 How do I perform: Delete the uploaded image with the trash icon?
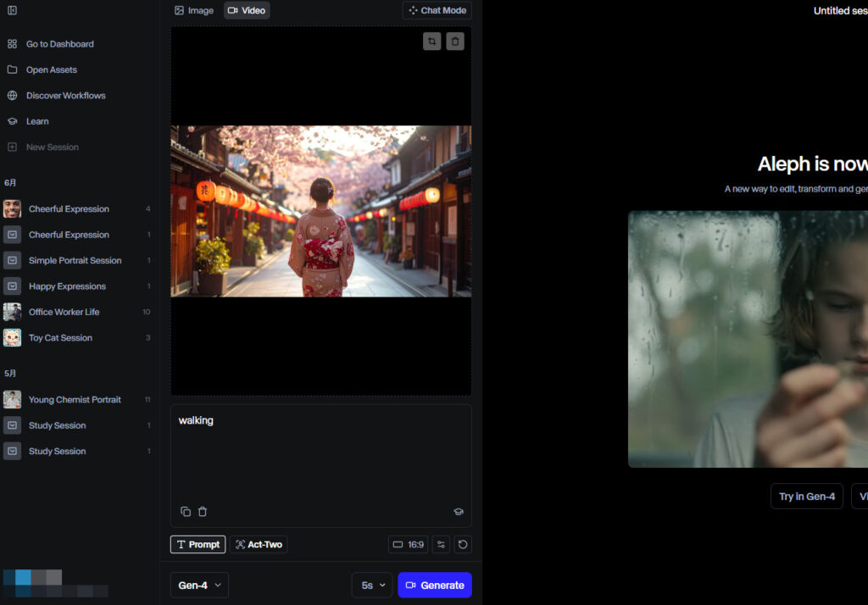455,41
